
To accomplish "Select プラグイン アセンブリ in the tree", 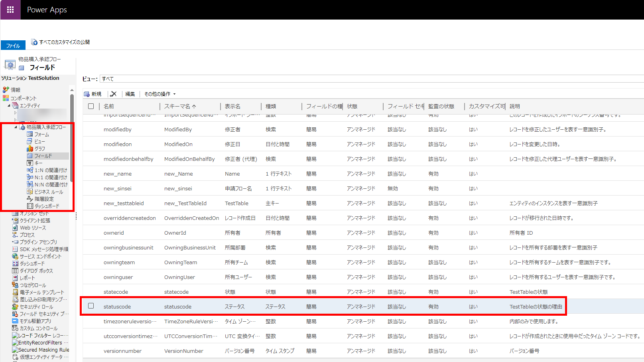I will click(38, 242).
